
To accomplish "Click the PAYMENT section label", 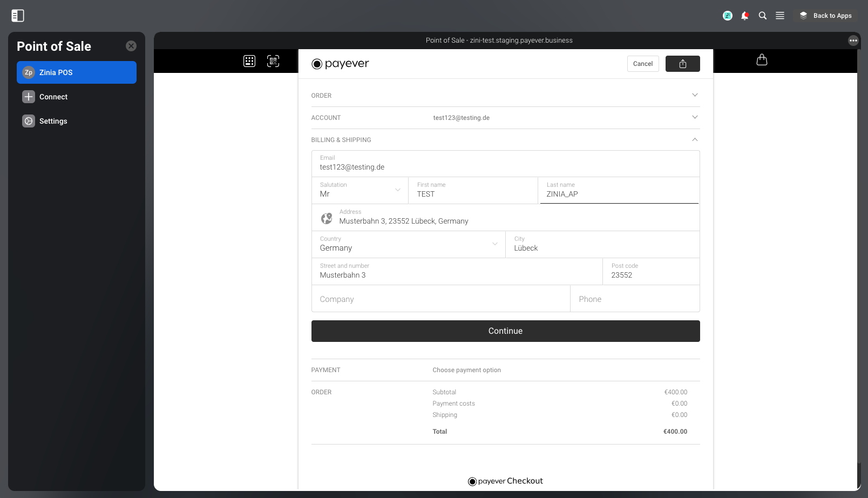I will [x=325, y=370].
